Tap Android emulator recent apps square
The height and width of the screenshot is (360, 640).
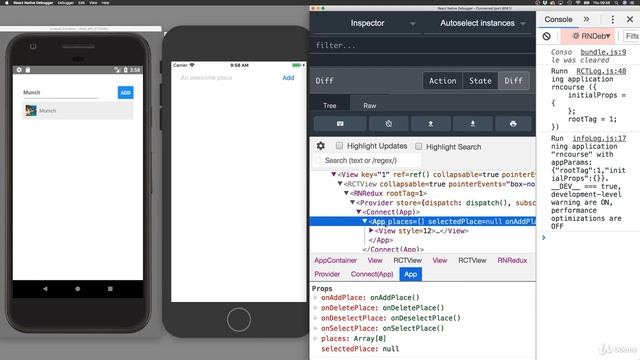[110, 289]
